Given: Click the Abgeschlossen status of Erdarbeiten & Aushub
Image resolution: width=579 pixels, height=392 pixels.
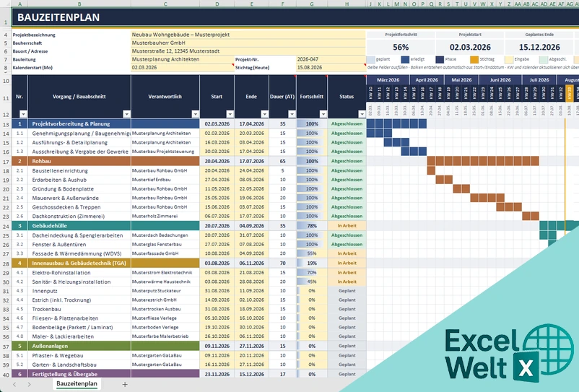Looking at the screenshot, I should [347, 180].
